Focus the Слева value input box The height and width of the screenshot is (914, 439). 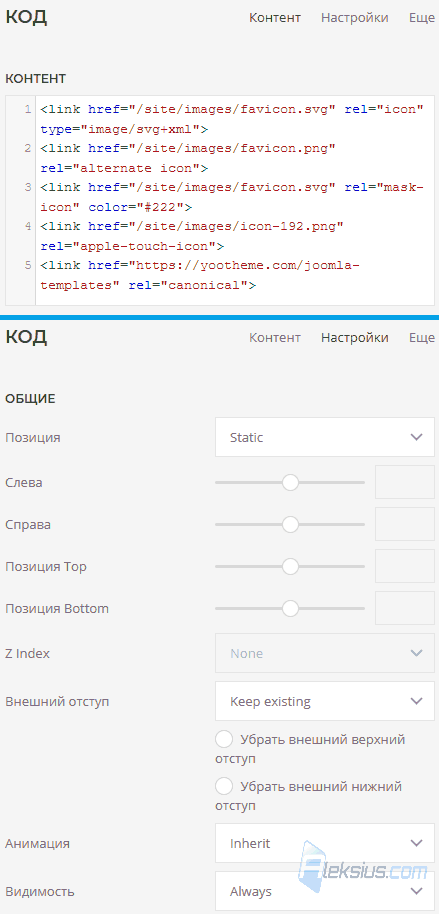pyautogui.click(x=405, y=482)
